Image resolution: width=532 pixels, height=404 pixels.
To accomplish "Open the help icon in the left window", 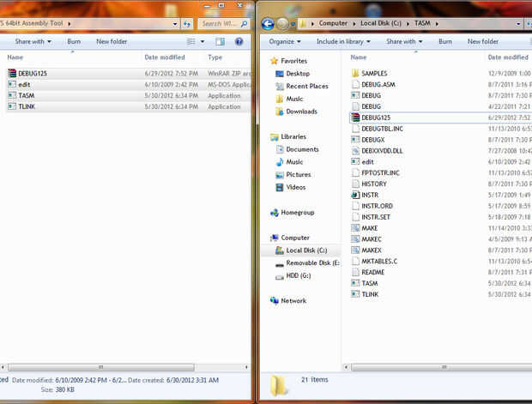I will (239, 42).
